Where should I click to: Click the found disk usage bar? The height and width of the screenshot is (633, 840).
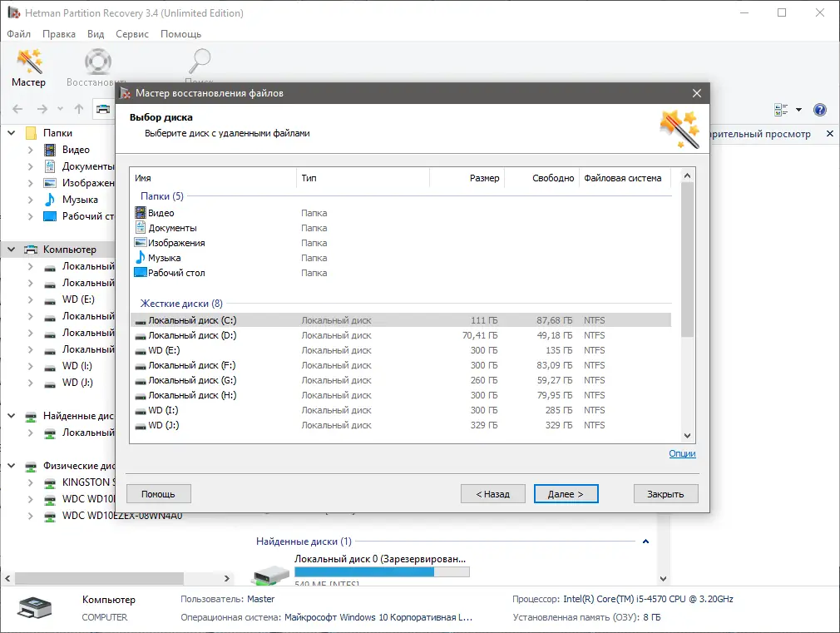point(382,572)
